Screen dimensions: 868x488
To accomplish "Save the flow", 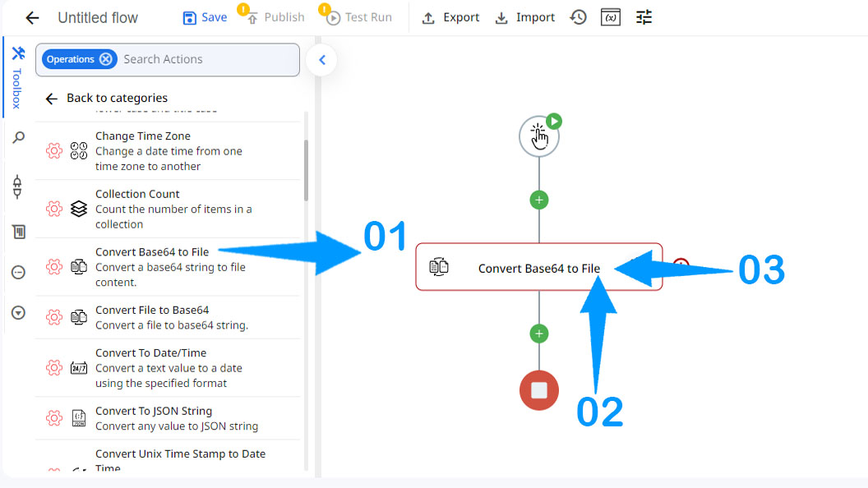I will [x=205, y=18].
